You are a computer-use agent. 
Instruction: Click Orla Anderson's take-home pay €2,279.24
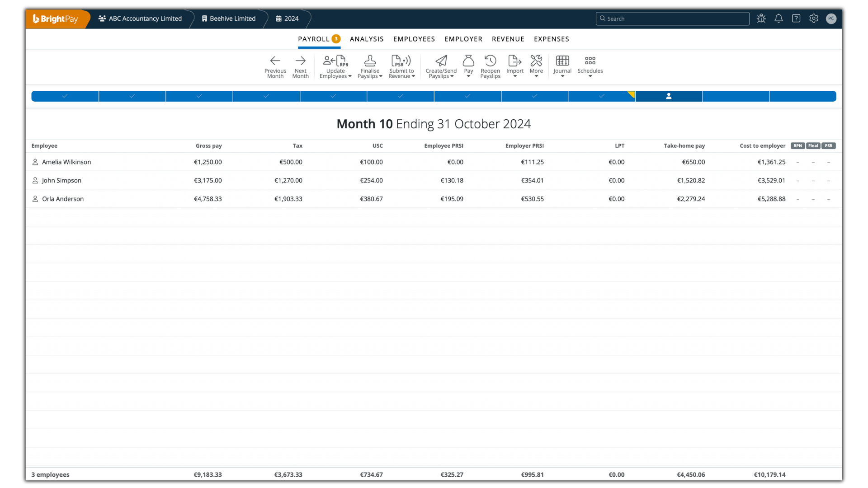click(x=691, y=199)
